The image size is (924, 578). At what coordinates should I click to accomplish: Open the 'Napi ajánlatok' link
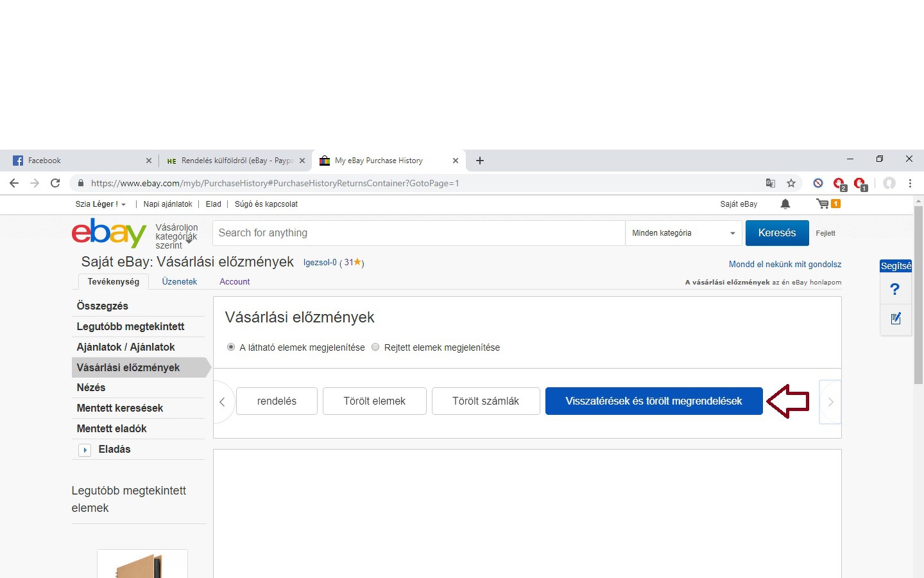(x=168, y=204)
